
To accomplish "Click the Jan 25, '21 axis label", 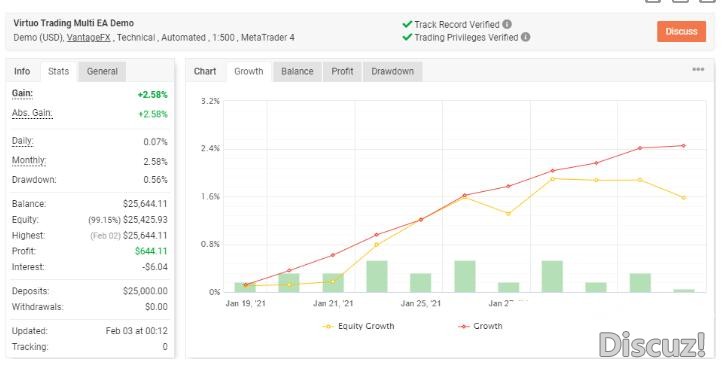I will pyautogui.click(x=420, y=304).
